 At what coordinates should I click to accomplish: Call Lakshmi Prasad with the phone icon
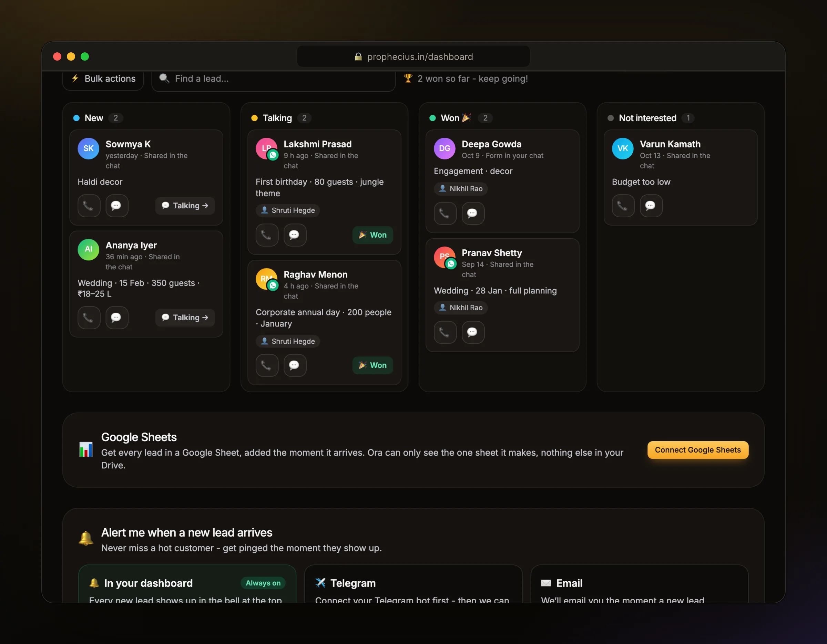[x=267, y=235]
